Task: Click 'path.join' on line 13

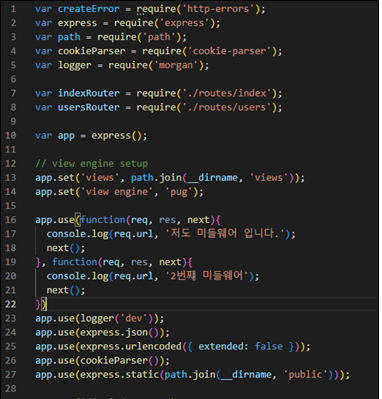Action: (x=156, y=178)
